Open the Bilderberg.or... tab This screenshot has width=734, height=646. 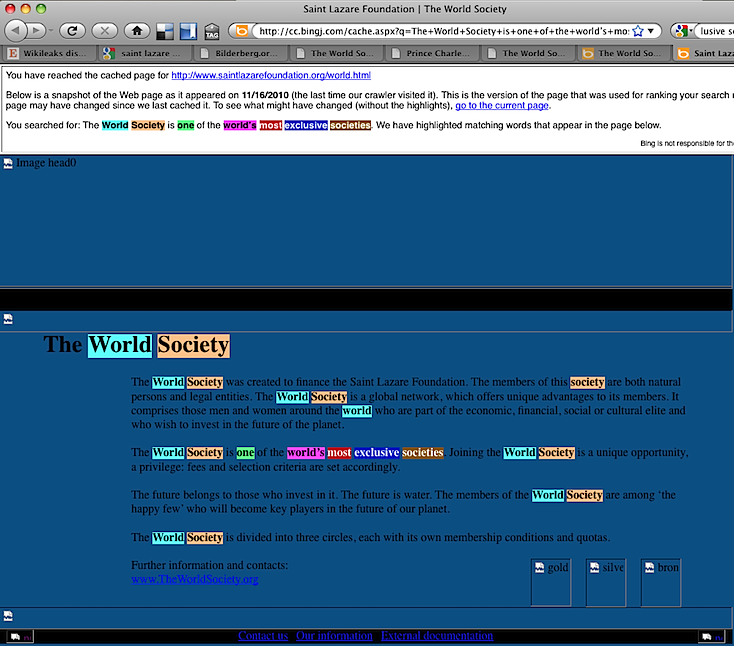pyautogui.click(x=241, y=53)
